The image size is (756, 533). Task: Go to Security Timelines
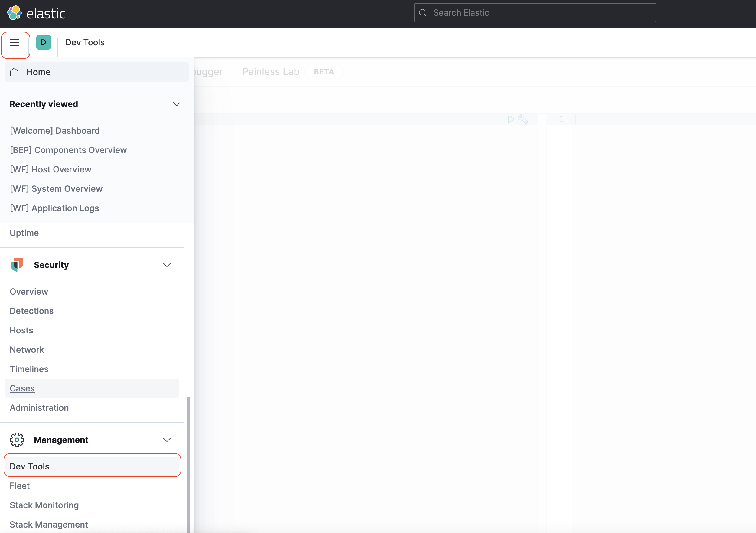click(x=29, y=369)
